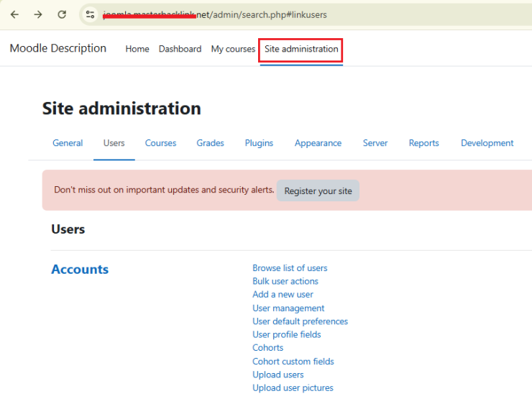Switch to the Server tab
This screenshot has width=532, height=404.
pos(375,143)
